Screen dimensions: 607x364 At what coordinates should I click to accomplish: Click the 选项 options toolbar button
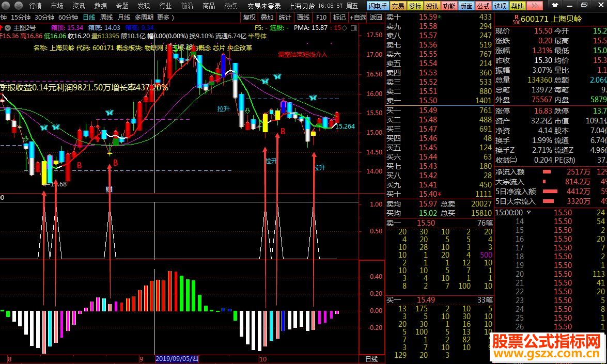[500, 6]
